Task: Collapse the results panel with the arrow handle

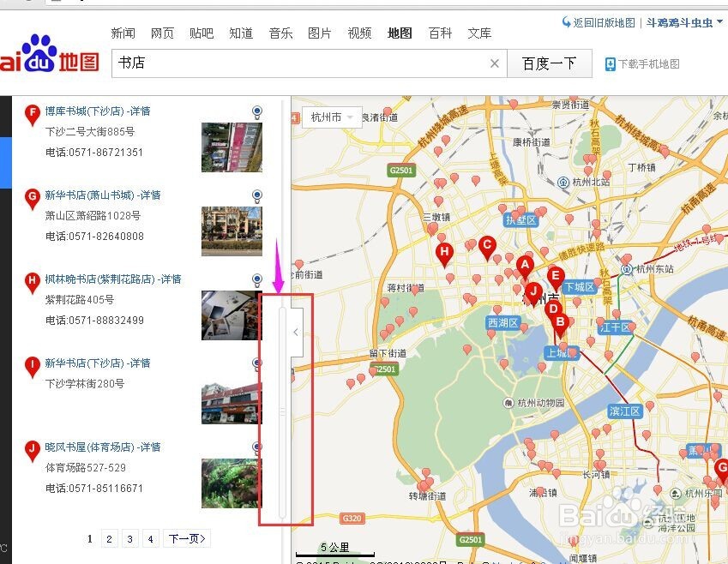Action: 296,332
